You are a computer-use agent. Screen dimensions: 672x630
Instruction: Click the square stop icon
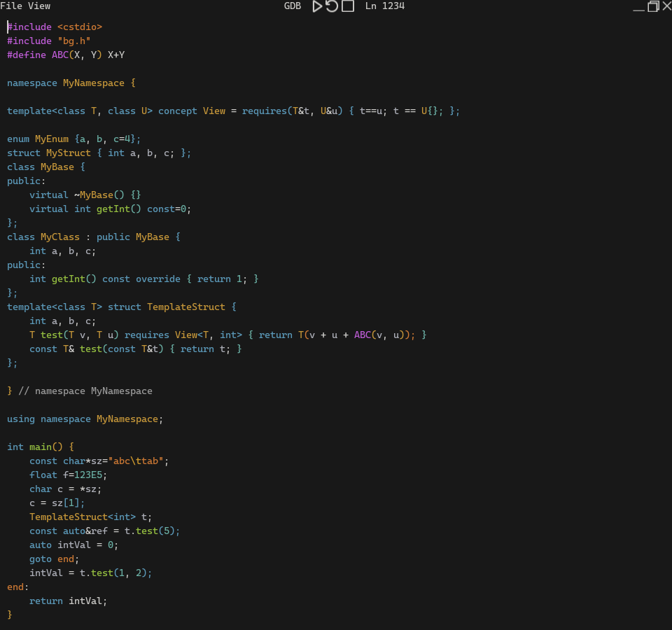pyautogui.click(x=347, y=6)
